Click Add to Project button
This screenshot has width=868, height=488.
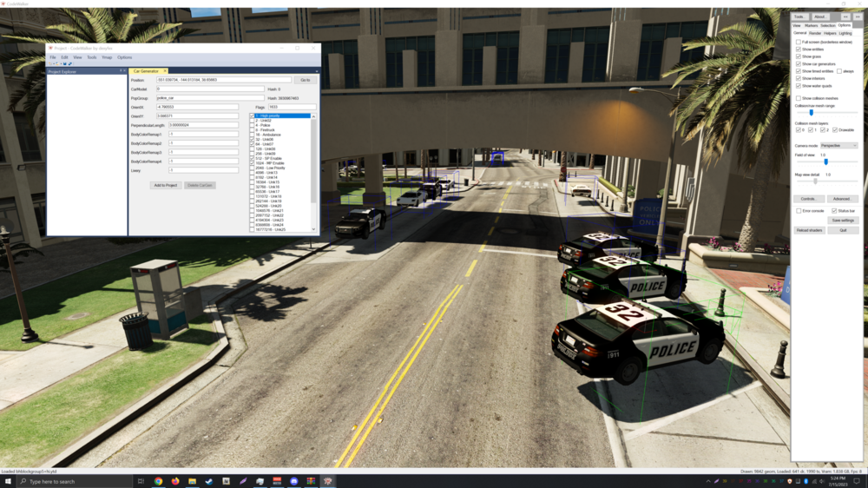click(x=166, y=185)
